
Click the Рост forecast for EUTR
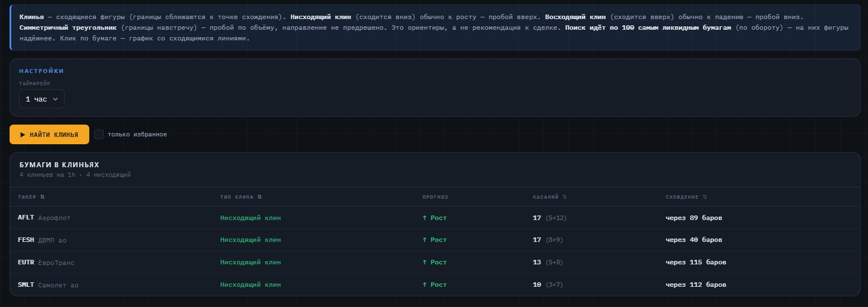[x=435, y=263]
